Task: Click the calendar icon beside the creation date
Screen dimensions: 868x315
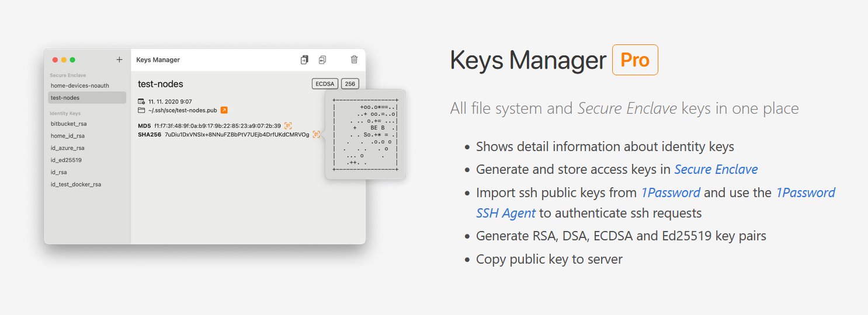Action: tap(141, 101)
